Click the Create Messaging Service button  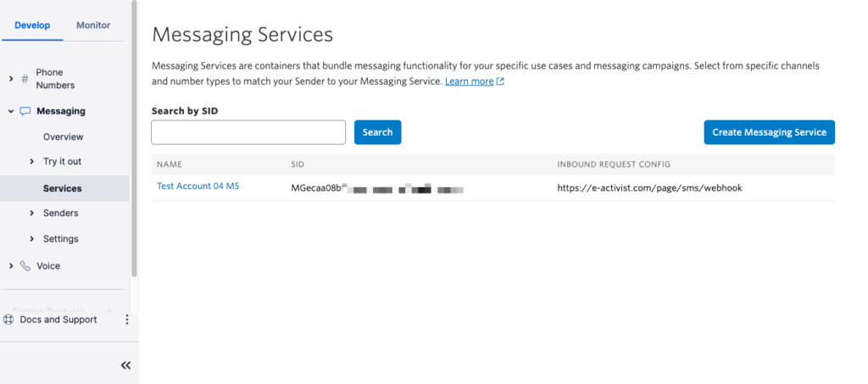coord(769,132)
